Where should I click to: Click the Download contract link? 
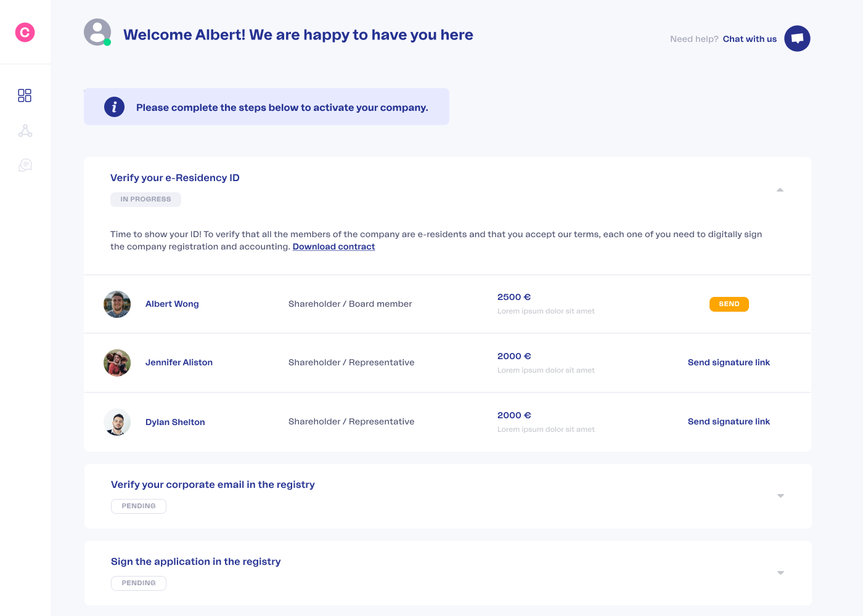tap(333, 246)
